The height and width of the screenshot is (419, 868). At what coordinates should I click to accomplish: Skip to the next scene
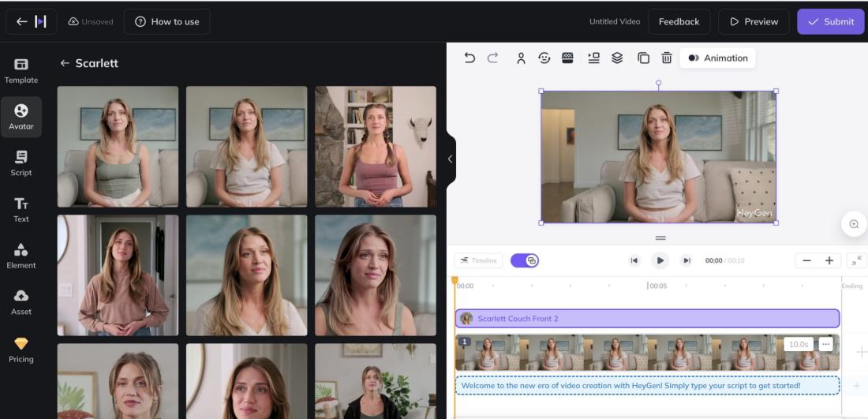point(687,260)
